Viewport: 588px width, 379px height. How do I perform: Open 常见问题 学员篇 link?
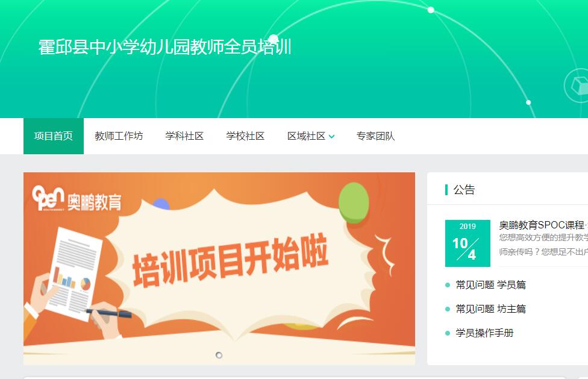490,285
